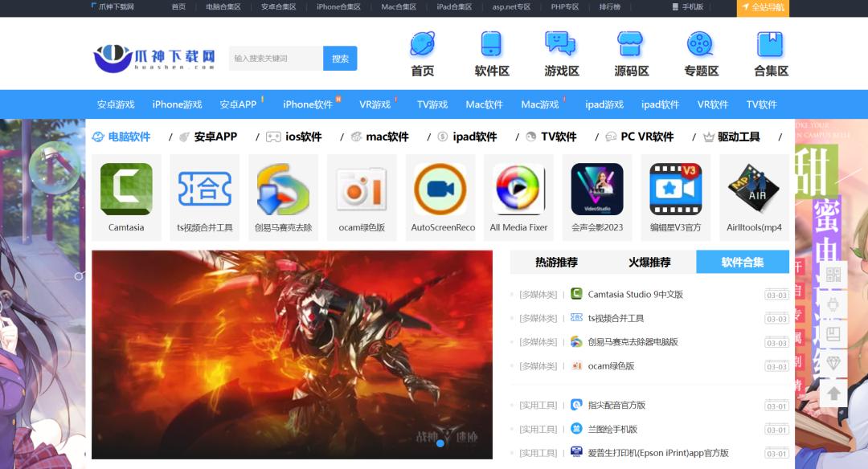The width and height of the screenshot is (868, 469).
Task: Open the Camtasia software icon
Action: coord(126,190)
